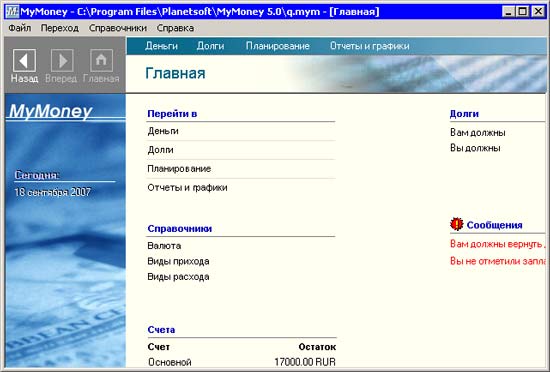Click the Назад back arrow icon

pyautogui.click(x=24, y=60)
